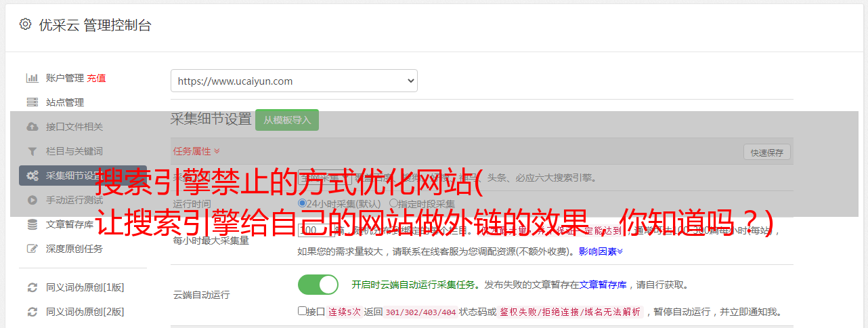Click the 每小时最大采集量 input with 100
868x328 pixels.
(316, 230)
